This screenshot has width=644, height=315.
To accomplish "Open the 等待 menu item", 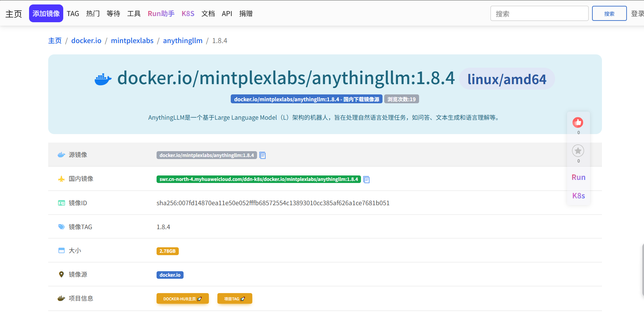I will (113, 14).
